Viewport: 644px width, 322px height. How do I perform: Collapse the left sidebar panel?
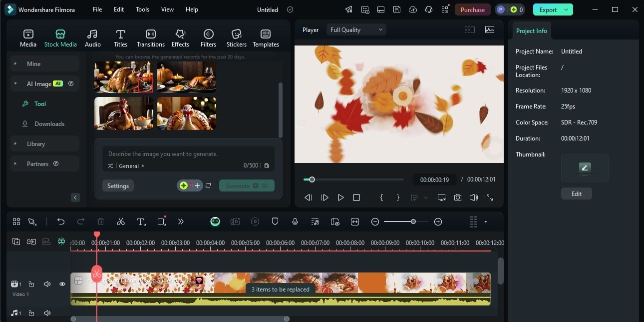pos(75,197)
